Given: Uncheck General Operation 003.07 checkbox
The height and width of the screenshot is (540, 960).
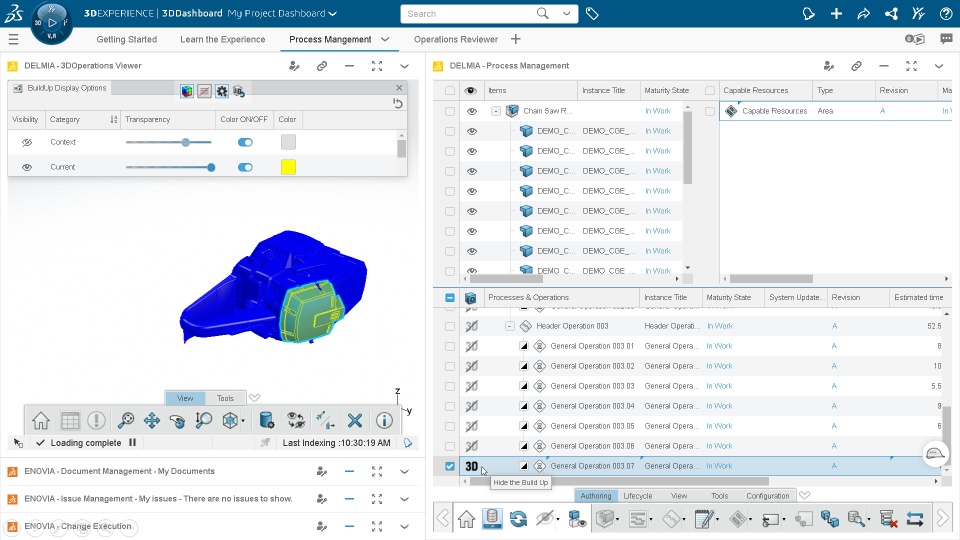Looking at the screenshot, I should click(450, 466).
